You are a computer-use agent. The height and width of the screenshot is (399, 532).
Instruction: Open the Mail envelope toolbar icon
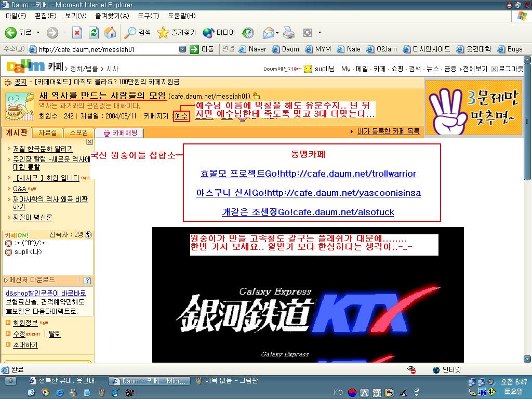(269, 33)
